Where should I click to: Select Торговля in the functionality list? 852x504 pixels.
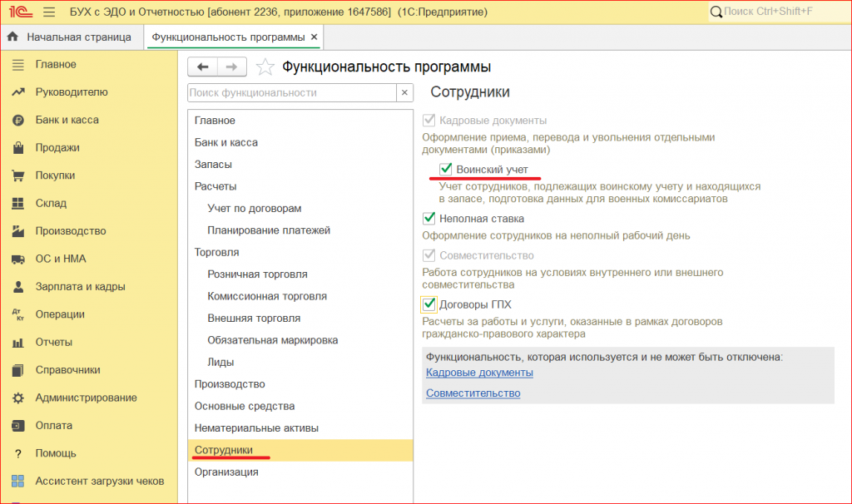coord(300,253)
